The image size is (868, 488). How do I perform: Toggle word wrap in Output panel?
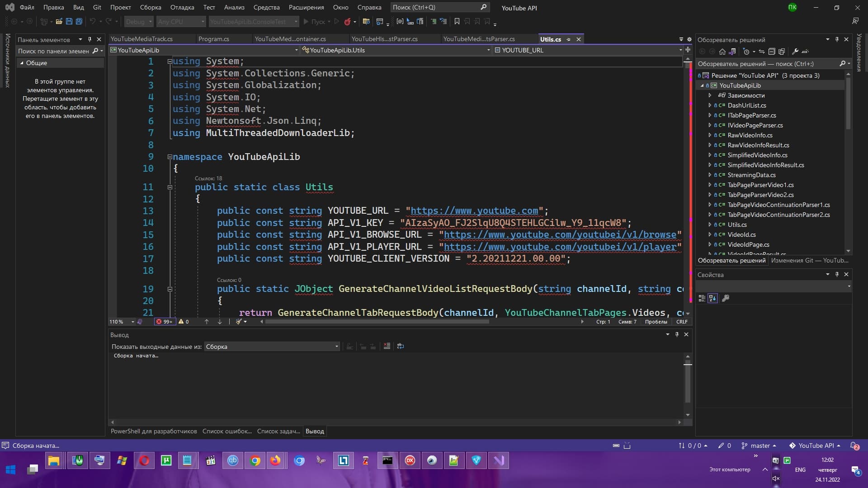point(401,346)
